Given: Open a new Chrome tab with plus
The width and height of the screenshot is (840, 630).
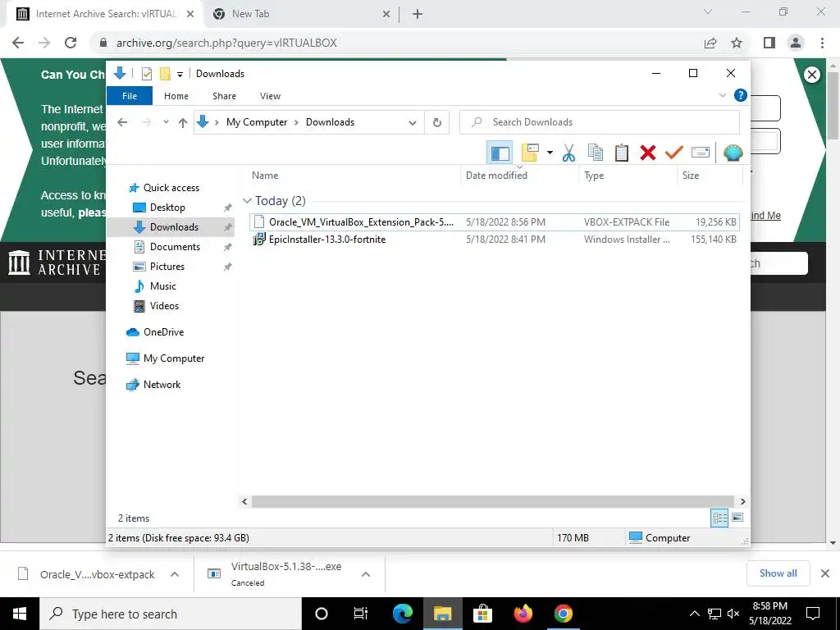Looking at the screenshot, I should [x=418, y=14].
